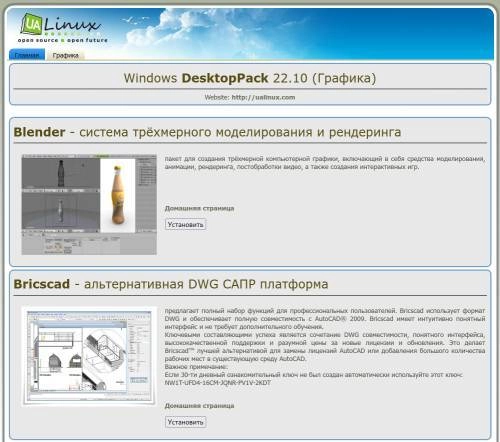Click Установить button for Bricscad
This screenshot has height=442, width=500.
(185, 422)
